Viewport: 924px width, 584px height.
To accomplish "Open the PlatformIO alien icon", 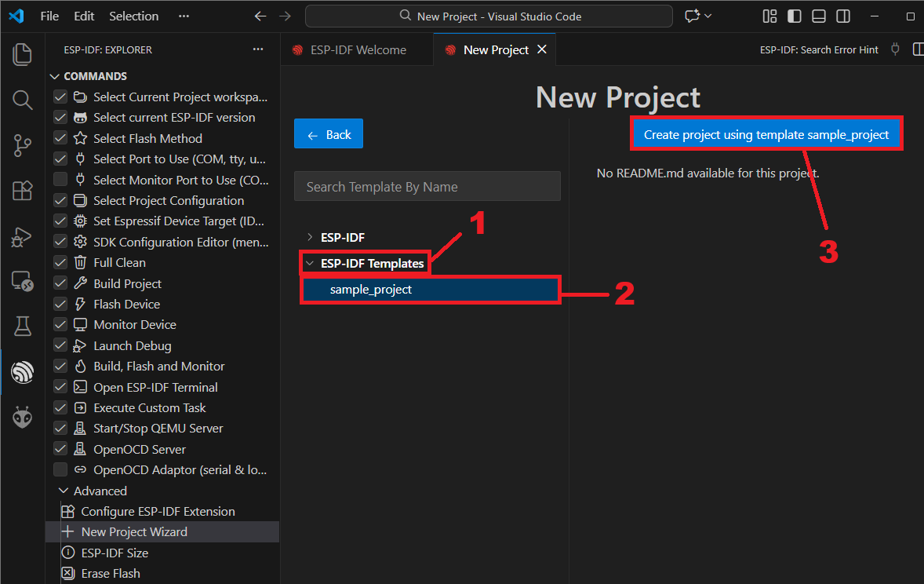I will point(22,418).
